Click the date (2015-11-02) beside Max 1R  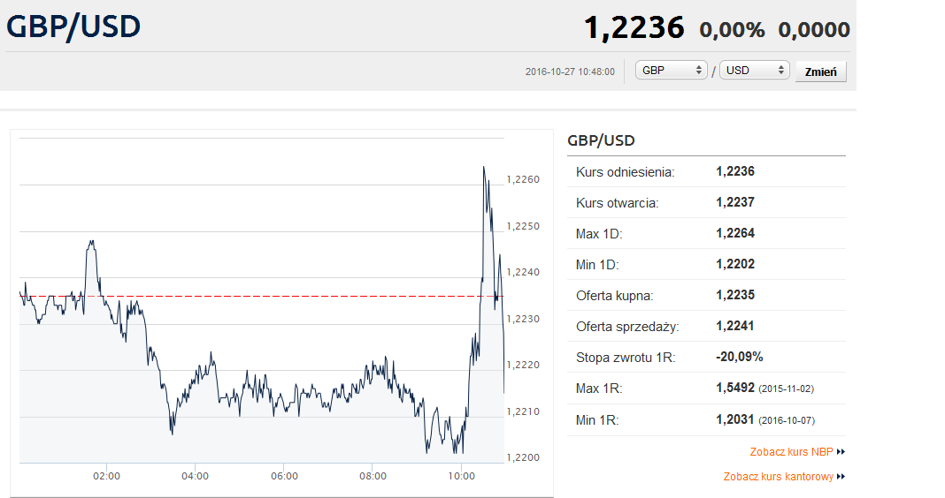[x=786, y=389]
